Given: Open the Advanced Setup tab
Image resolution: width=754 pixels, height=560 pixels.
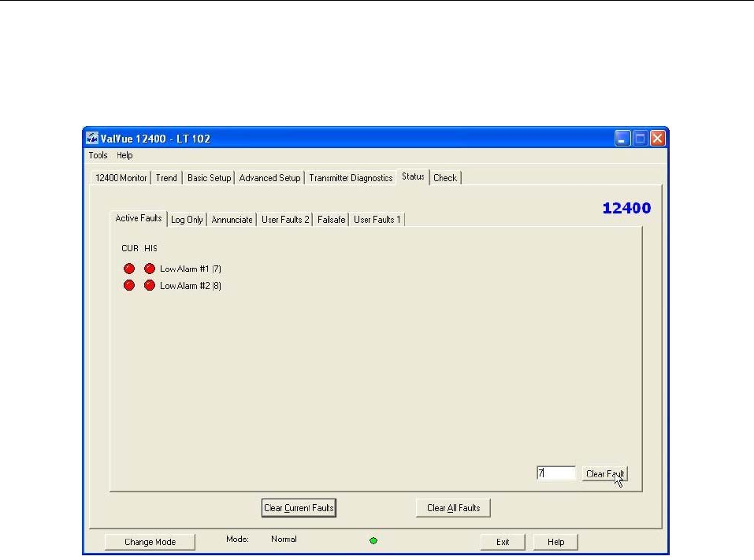Looking at the screenshot, I should click(269, 178).
